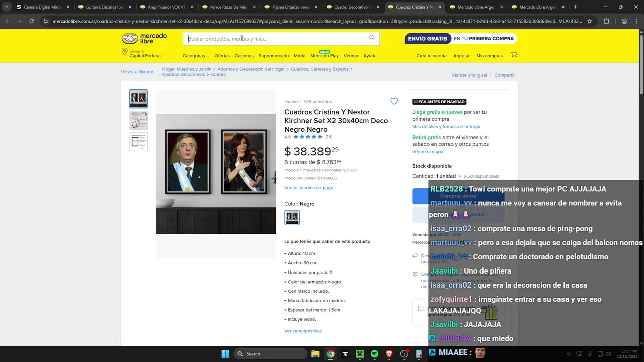Image resolution: width=644 pixels, height=362 pixels.
Task: Tick the gift purchase checkbox
Action: coord(421,308)
